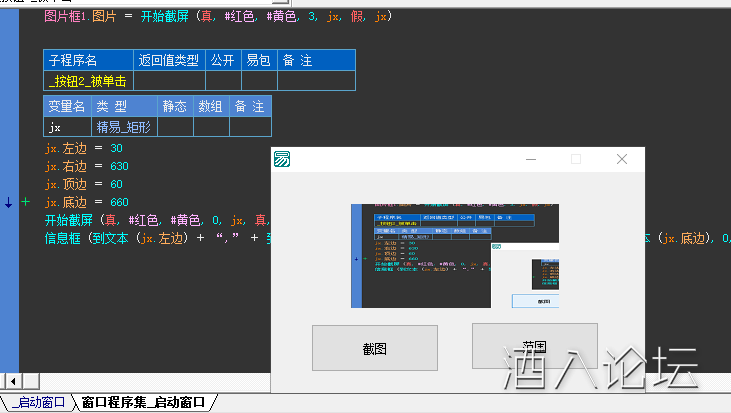The height and width of the screenshot is (413, 731).
Task: Maximize the small screenshot dialog window
Action: click(576, 159)
